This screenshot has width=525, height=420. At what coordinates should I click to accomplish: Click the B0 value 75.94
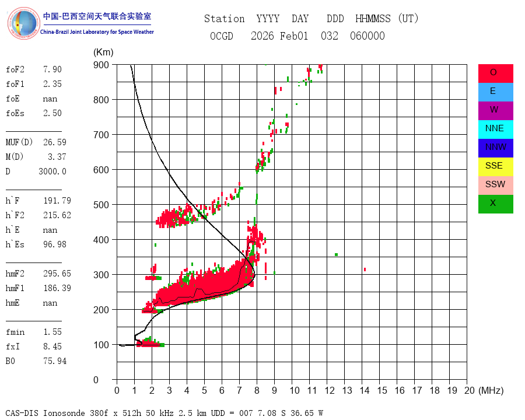tap(55, 360)
